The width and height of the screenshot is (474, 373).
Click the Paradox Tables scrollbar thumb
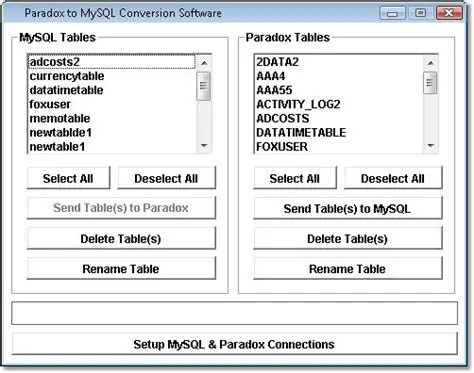click(430, 83)
